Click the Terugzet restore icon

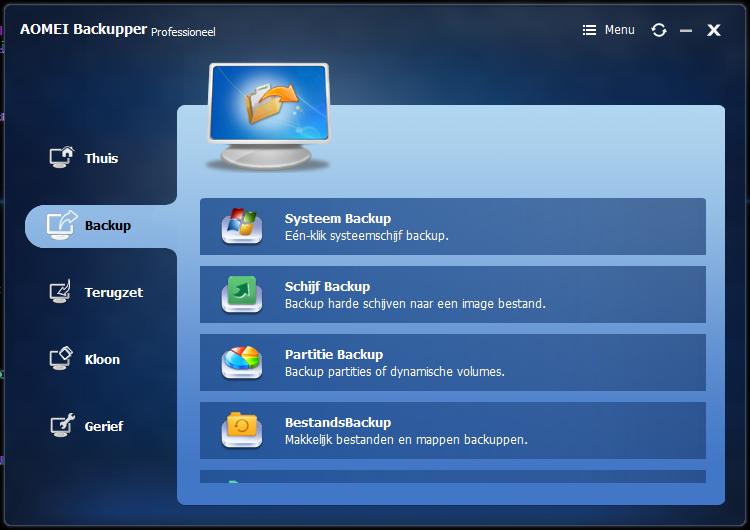coord(61,291)
